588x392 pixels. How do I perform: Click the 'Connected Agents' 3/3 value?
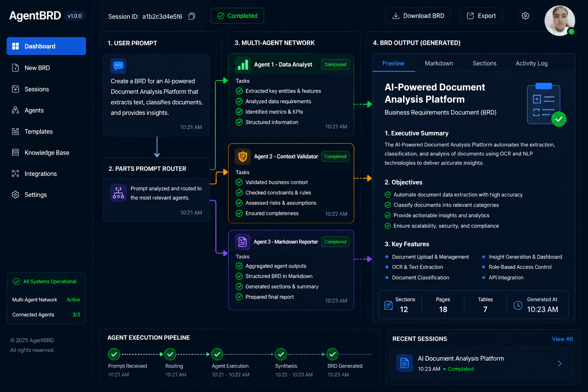pyautogui.click(x=76, y=315)
